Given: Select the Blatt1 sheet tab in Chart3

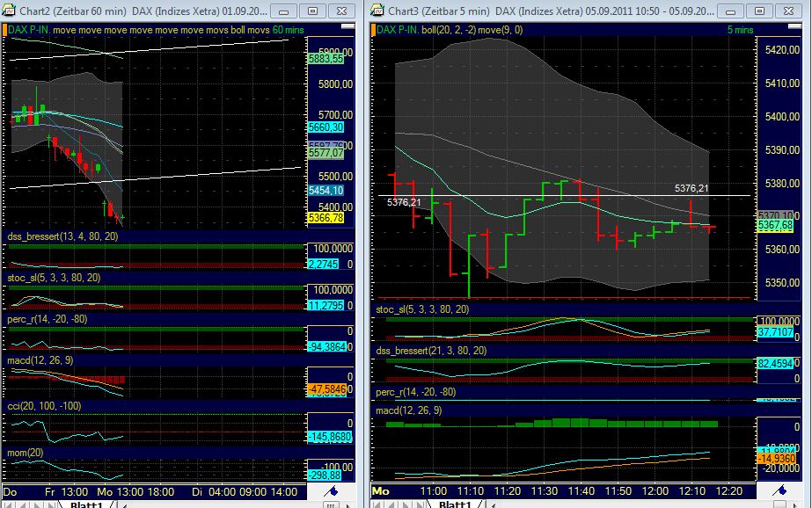Looking at the screenshot, I should pos(455,504).
